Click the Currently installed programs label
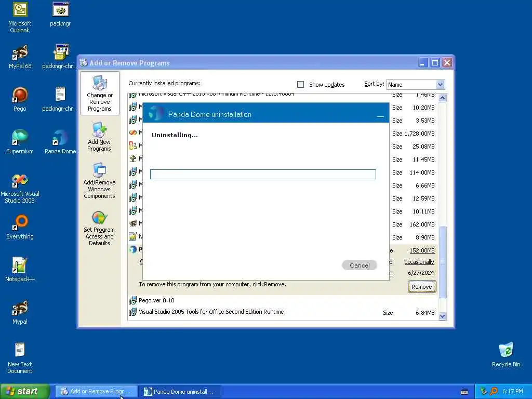 pos(164,83)
